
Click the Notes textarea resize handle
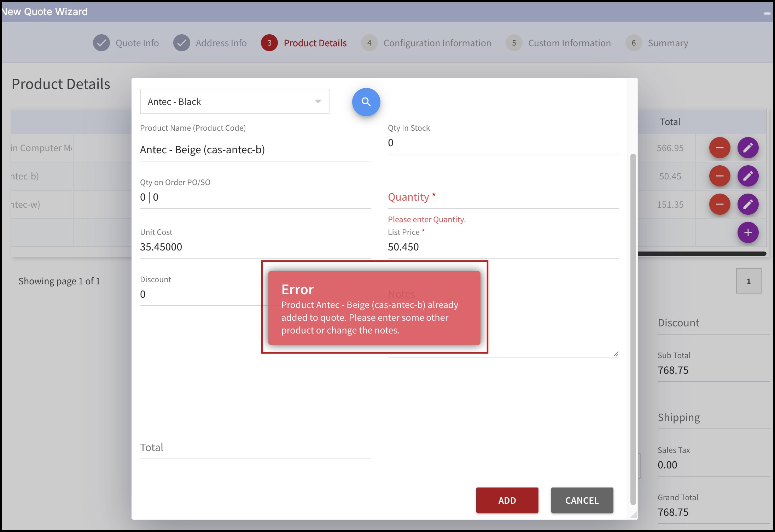616,354
